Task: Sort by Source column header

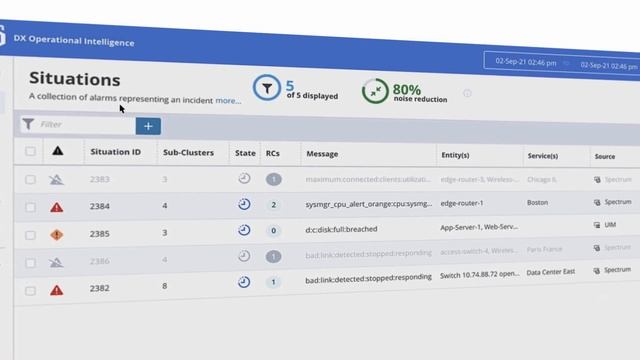Action: 604,156
